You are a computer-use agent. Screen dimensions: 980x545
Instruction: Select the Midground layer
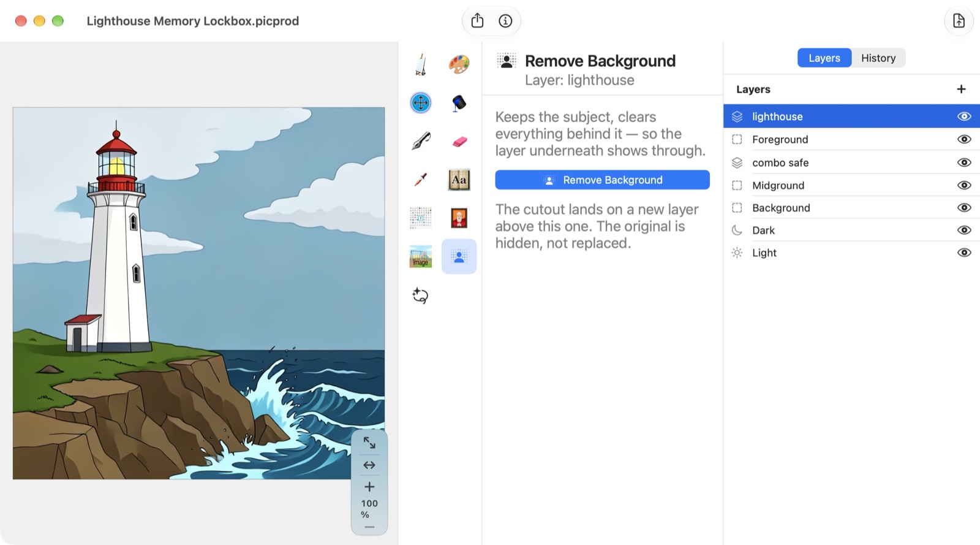pyautogui.click(x=851, y=185)
